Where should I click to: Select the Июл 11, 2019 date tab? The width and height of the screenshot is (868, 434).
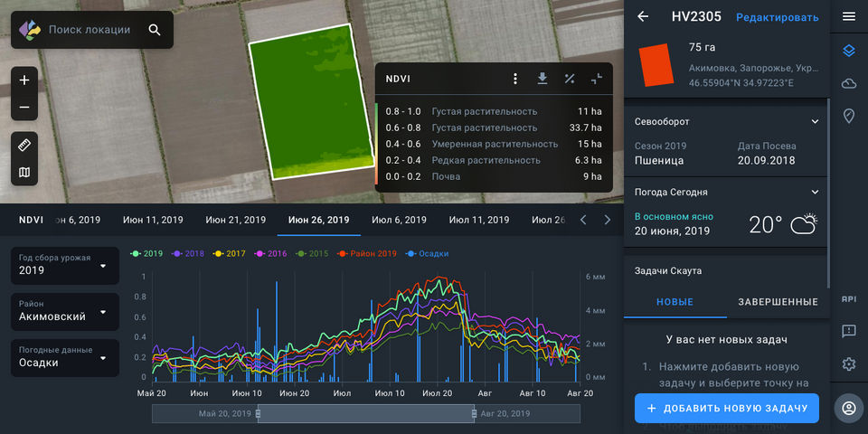click(x=479, y=220)
